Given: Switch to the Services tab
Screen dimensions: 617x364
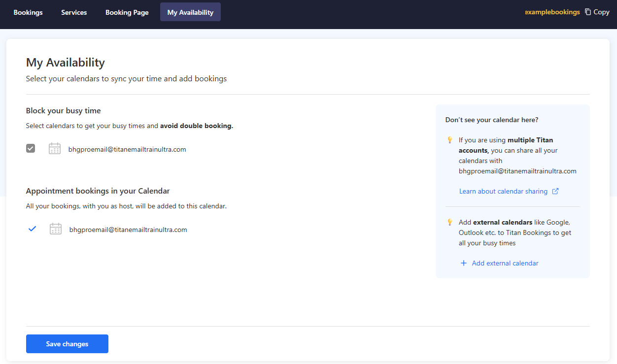Looking at the screenshot, I should (x=74, y=12).
